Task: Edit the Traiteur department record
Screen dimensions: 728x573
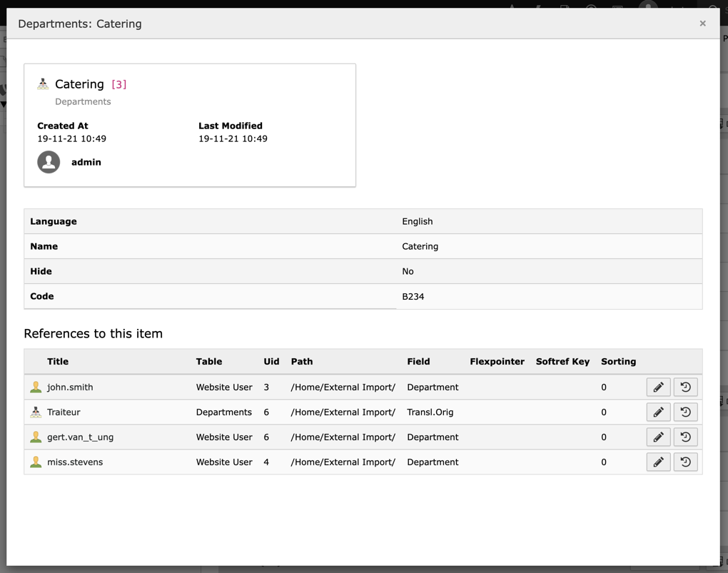Action: [x=658, y=412]
